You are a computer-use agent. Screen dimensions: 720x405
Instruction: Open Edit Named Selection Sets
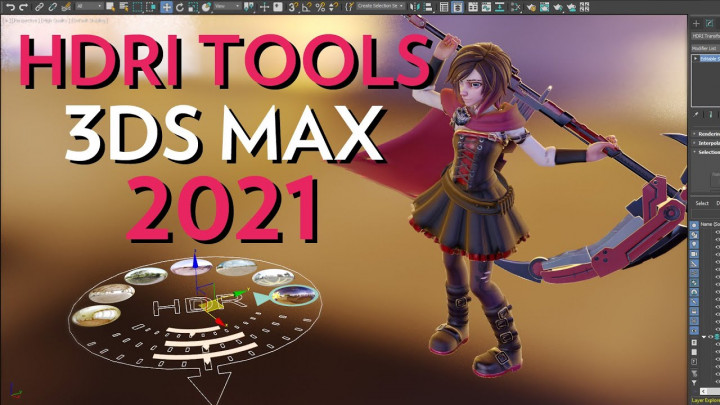349,7
